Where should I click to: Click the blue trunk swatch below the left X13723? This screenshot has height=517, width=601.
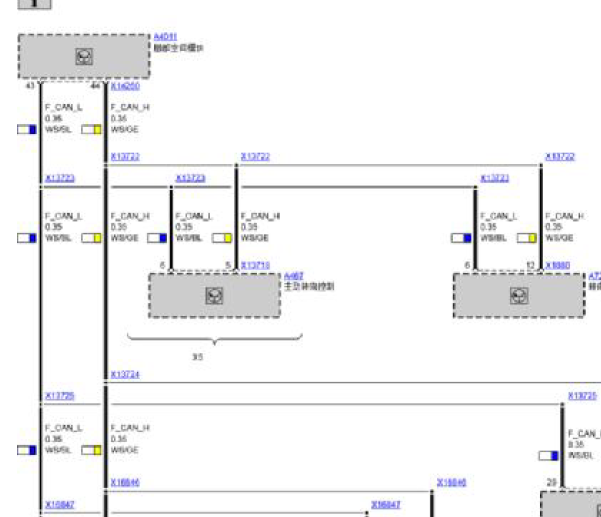pyautogui.click(x=27, y=238)
